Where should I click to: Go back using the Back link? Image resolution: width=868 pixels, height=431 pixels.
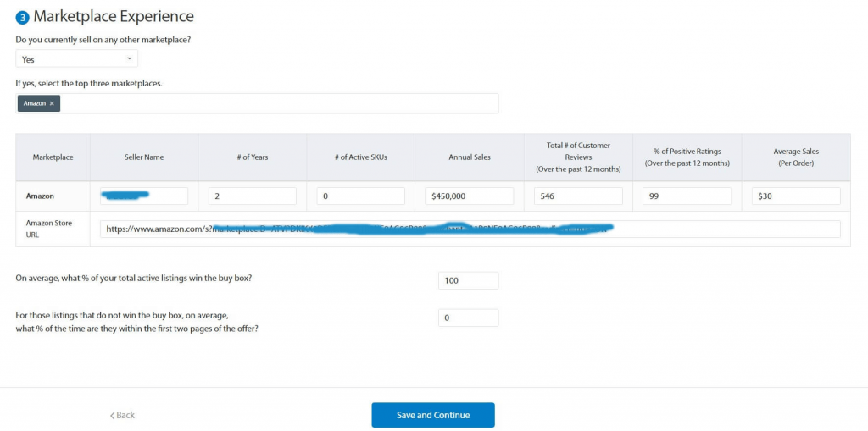click(122, 415)
